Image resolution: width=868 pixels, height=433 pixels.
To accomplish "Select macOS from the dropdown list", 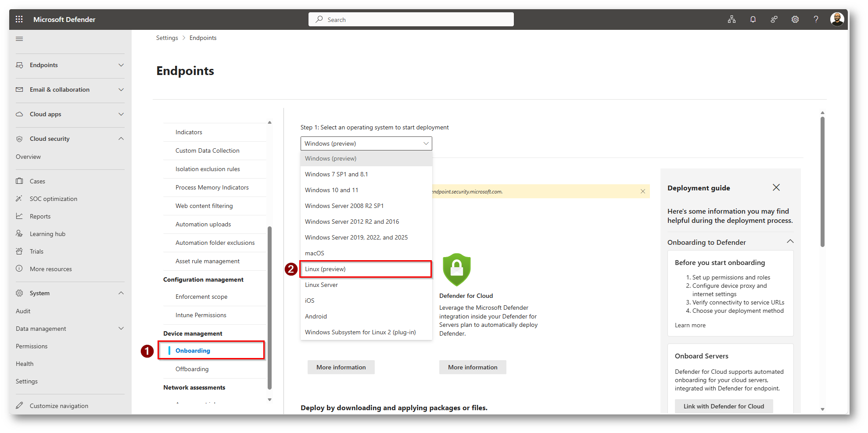I will point(366,253).
